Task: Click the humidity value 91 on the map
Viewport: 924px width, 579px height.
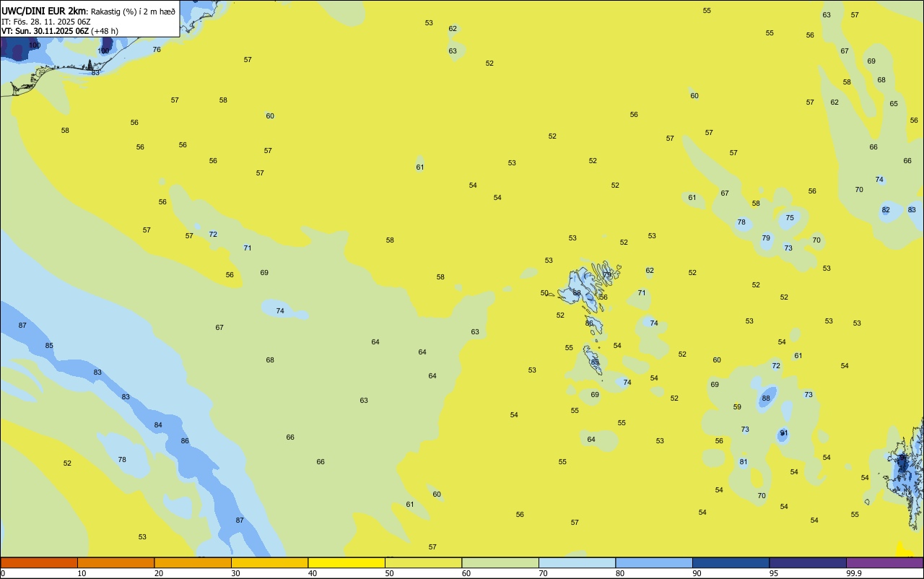Action: (784, 433)
